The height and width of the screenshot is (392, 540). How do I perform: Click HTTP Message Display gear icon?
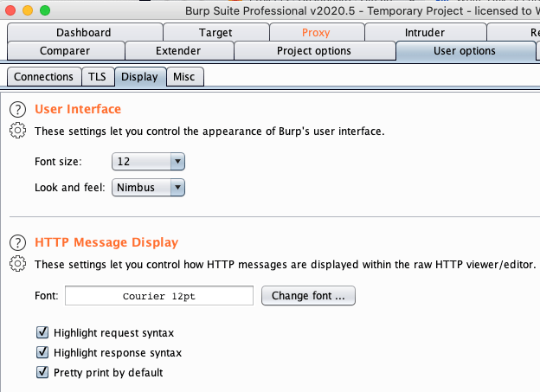pos(17,264)
